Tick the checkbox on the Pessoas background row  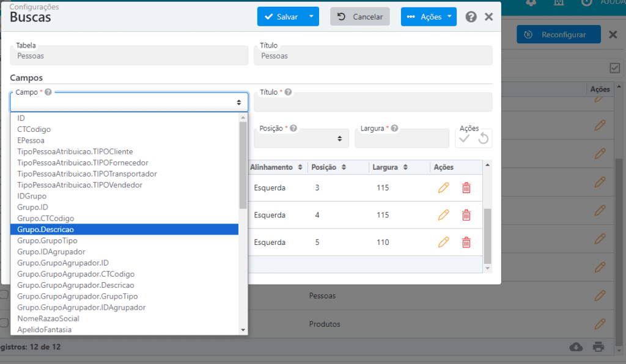point(4,294)
